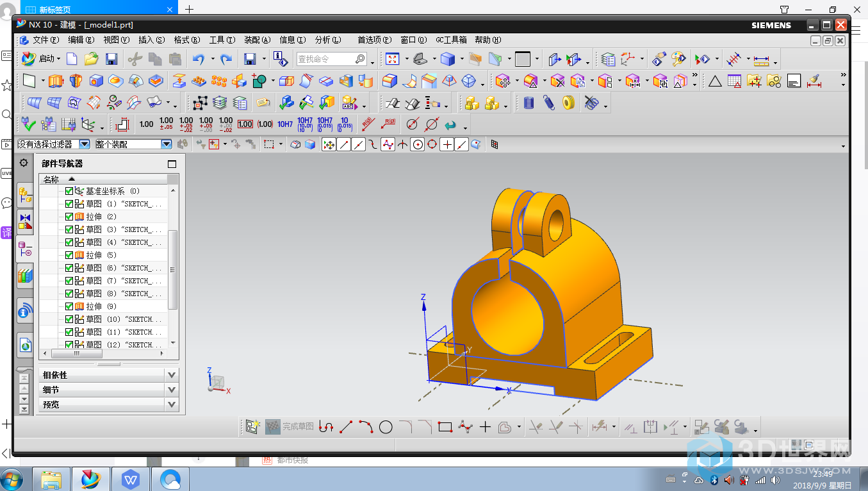Screen dimensions: 868x491
Task: Open the navigator settings gear icon
Action: (24, 163)
